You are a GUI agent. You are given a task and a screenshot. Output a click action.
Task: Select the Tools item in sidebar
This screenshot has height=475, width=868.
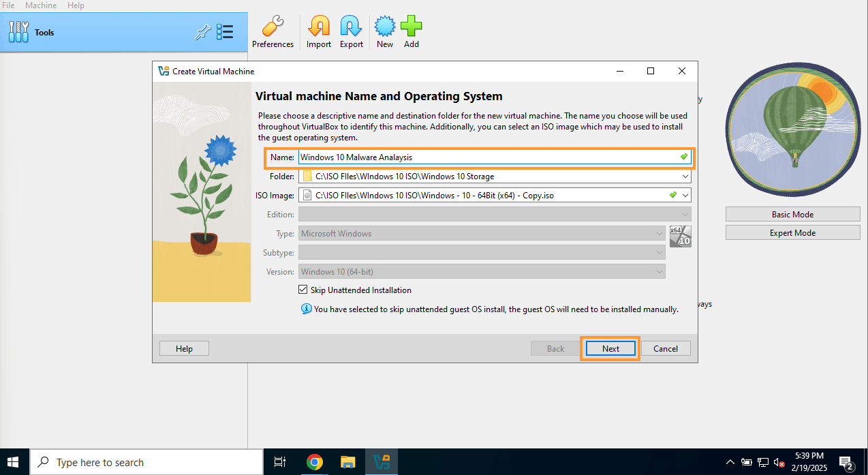123,32
